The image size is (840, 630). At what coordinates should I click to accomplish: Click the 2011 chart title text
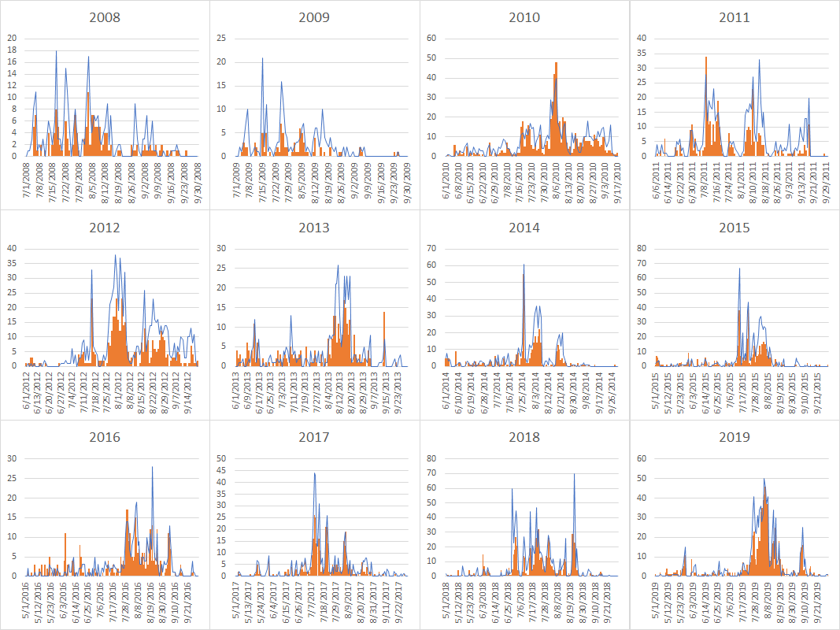tap(735, 17)
